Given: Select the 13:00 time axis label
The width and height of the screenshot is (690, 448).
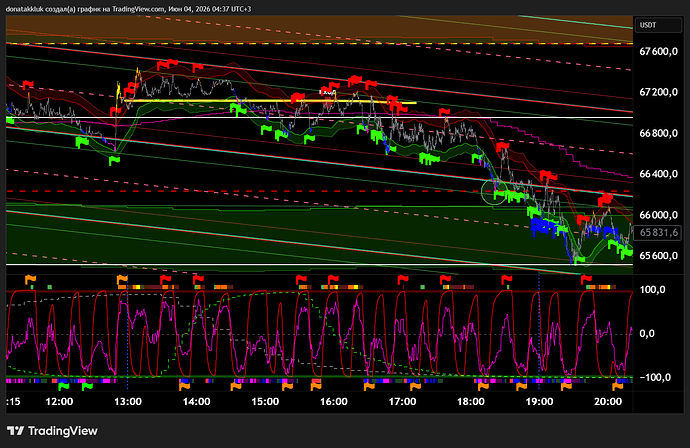Looking at the screenshot, I should pyautogui.click(x=128, y=401).
